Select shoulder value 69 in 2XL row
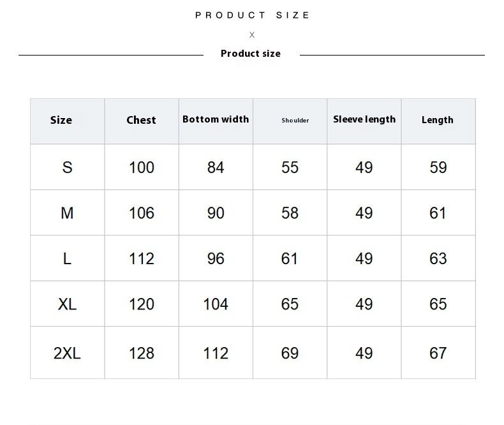The height and width of the screenshot is (425, 504). [x=290, y=353]
